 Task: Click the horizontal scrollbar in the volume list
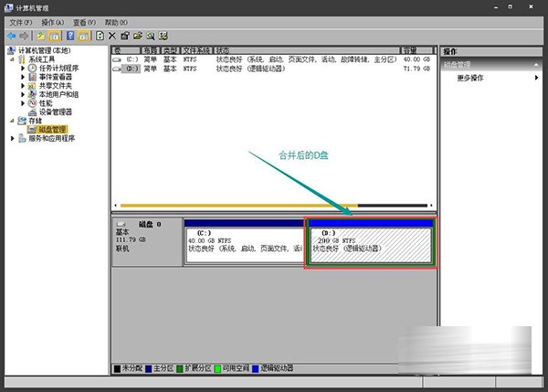(x=274, y=206)
